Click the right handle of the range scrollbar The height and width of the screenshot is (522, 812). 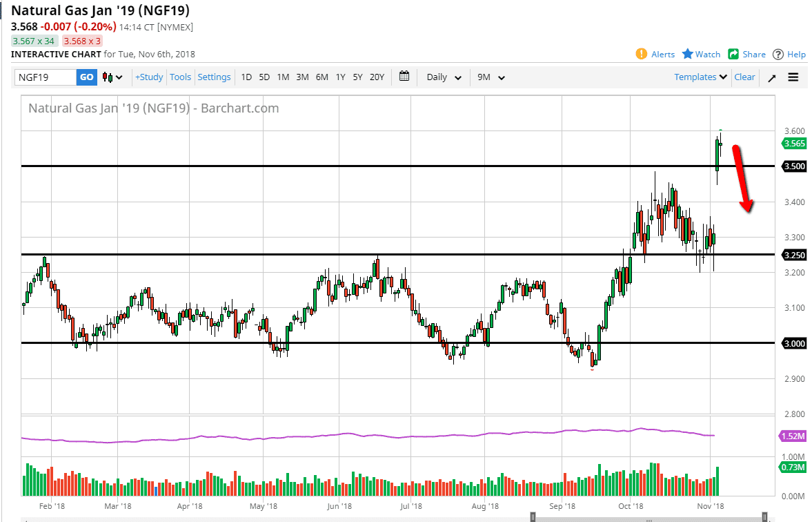click(x=764, y=516)
